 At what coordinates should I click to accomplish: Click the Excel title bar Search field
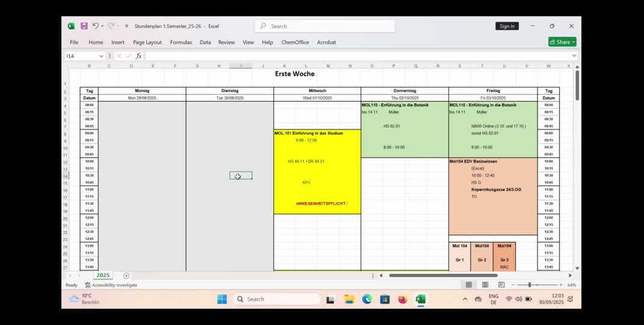click(325, 26)
